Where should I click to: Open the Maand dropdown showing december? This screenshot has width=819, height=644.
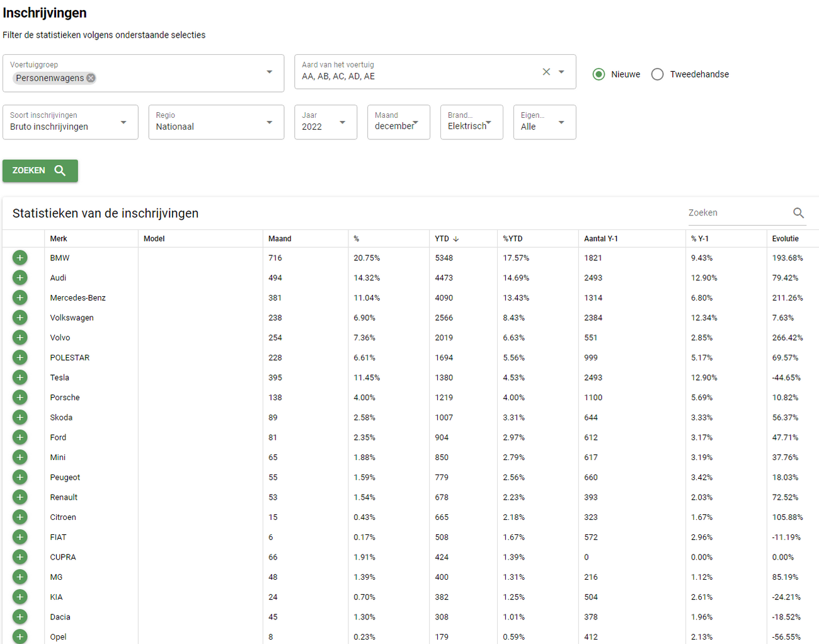pyautogui.click(x=399, y=122)
